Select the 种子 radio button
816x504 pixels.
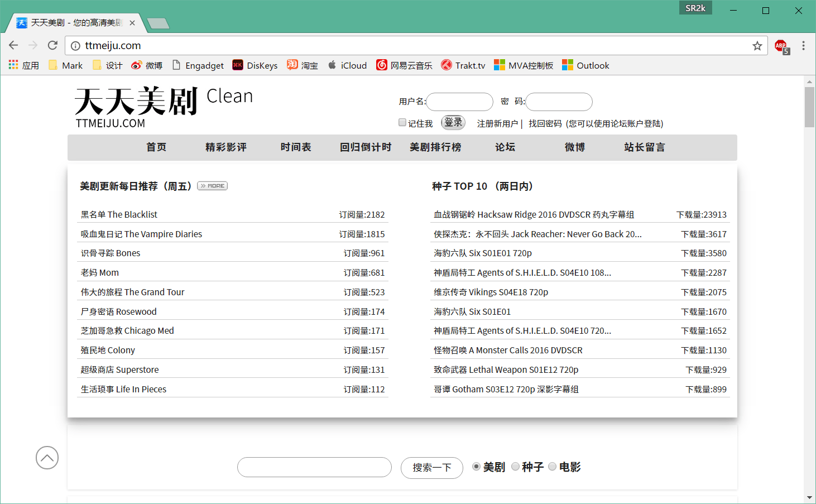coord(515,467)
